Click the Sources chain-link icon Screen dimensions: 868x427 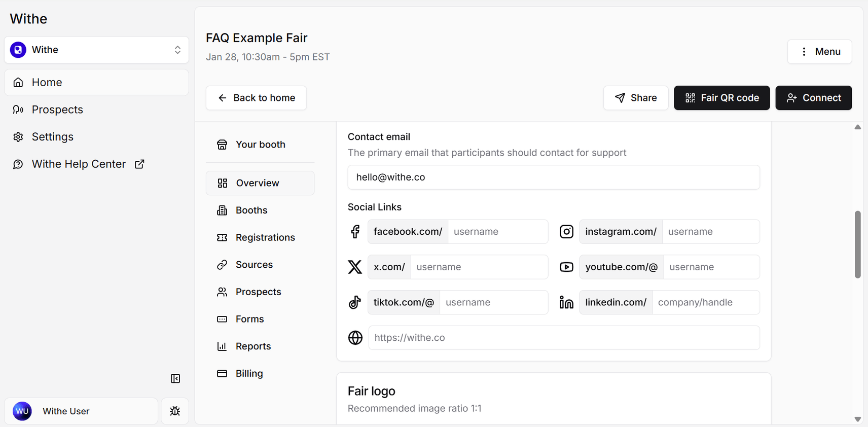[x=222, y=265]
